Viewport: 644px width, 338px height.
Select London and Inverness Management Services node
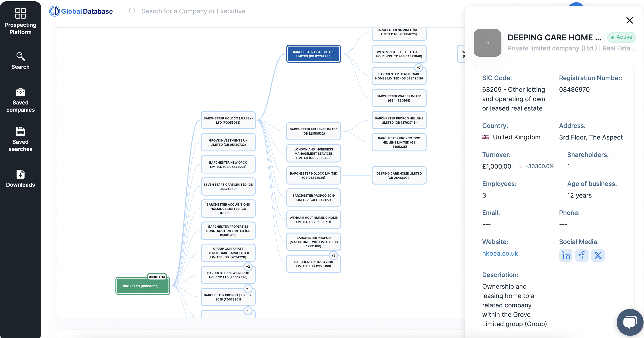click(x=314, y=153)
